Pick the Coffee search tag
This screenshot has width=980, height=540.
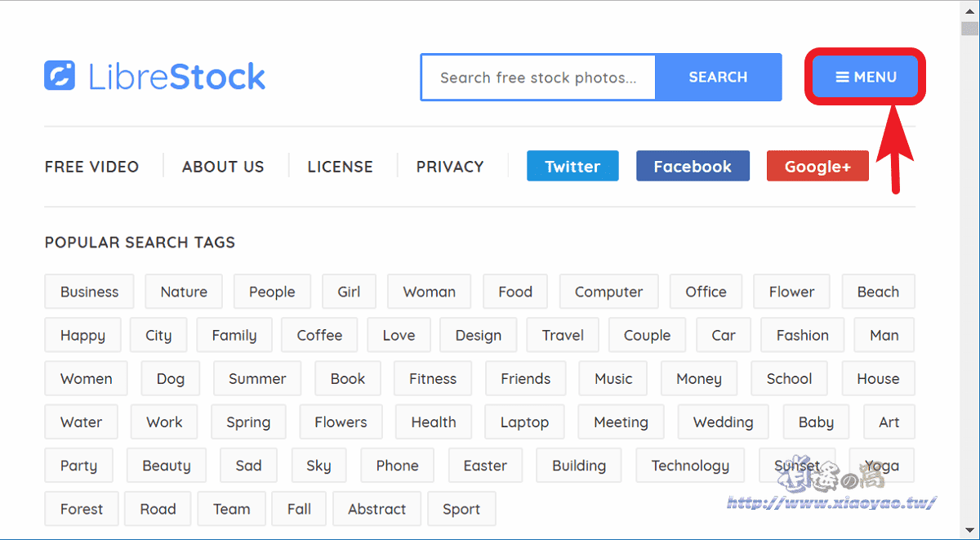(x=319, y=335)
